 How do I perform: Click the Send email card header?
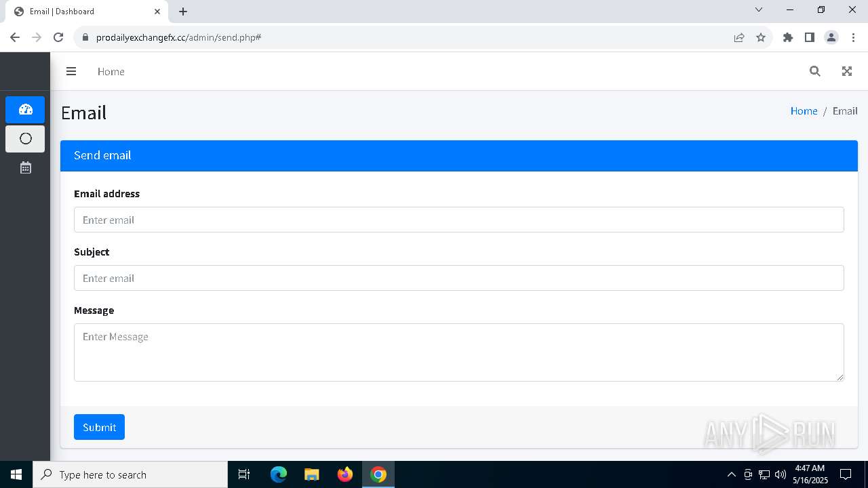pyautogui.click(x=459, y=155)
